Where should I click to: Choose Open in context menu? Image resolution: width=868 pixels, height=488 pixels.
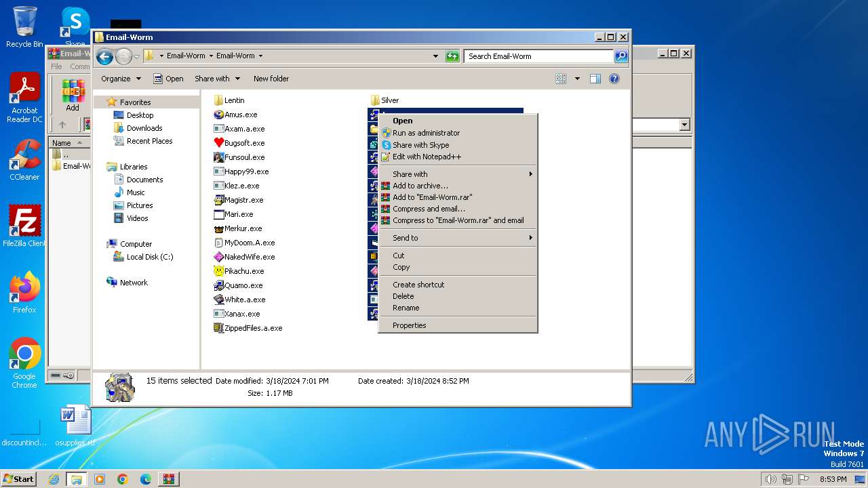pyautogui.click(x=458, y=121)
